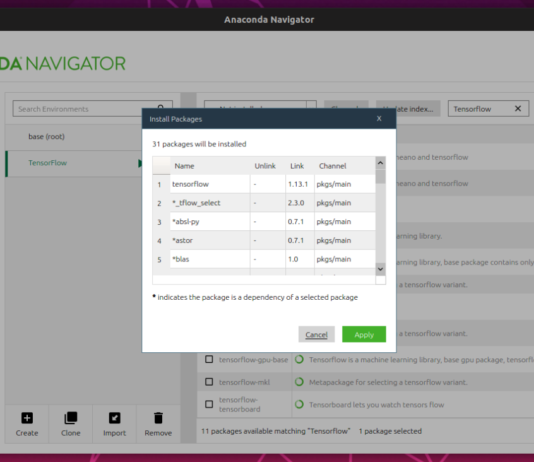The height and width of the screenshot is (462, 534).
Task: Select the *astor package row
Action: [264, 240]
